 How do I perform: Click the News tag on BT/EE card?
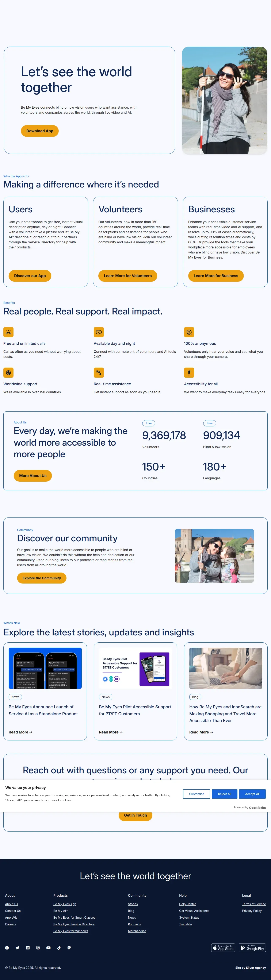(106, 697)
